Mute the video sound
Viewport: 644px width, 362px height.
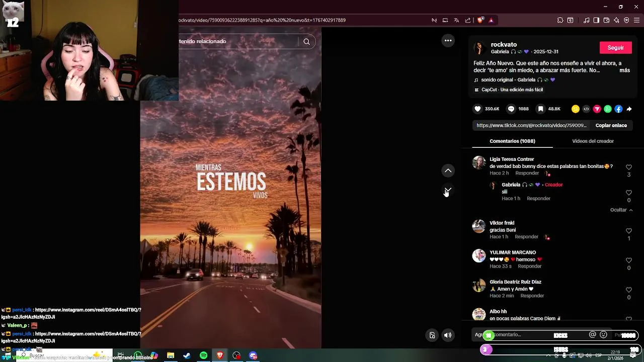pyautogui.click(x=448, y=335)
